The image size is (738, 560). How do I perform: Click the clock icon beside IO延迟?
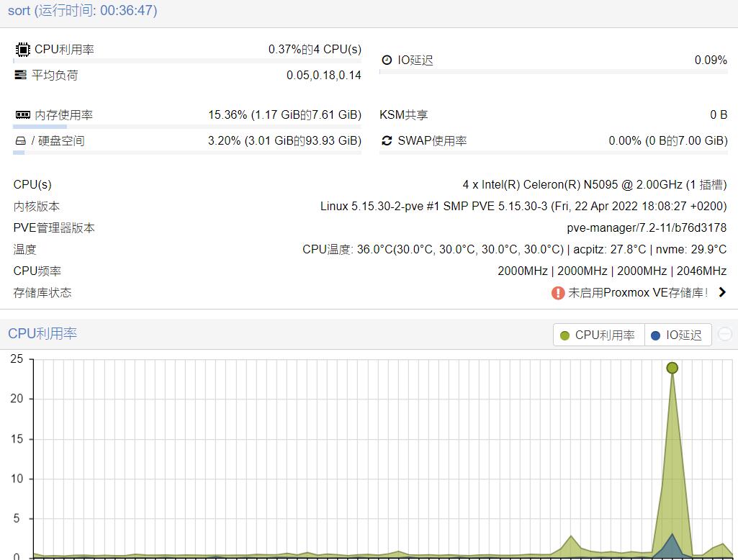(387, 60)
